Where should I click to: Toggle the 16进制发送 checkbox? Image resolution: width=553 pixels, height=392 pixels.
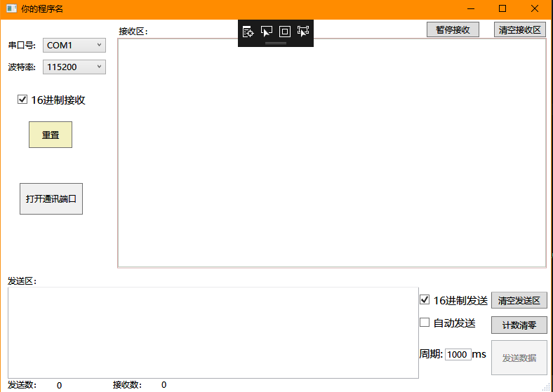pyautogui.click(x=425, y=300)
